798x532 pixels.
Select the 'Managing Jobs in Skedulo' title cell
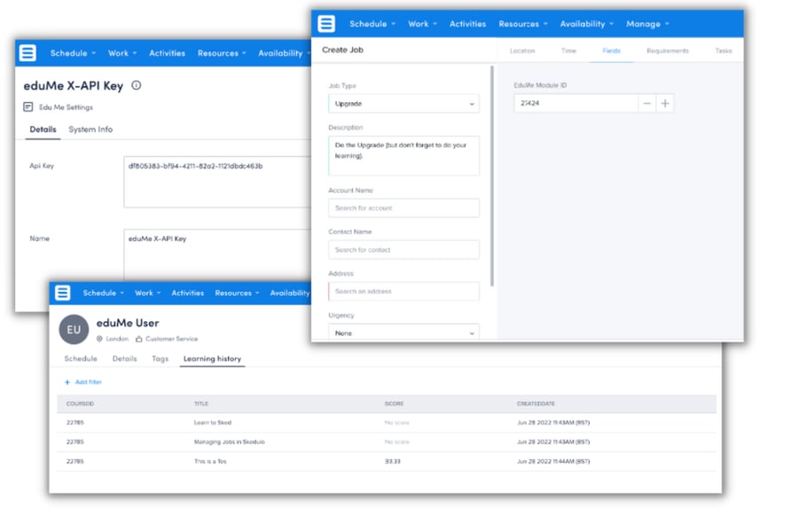coord(230,442)
